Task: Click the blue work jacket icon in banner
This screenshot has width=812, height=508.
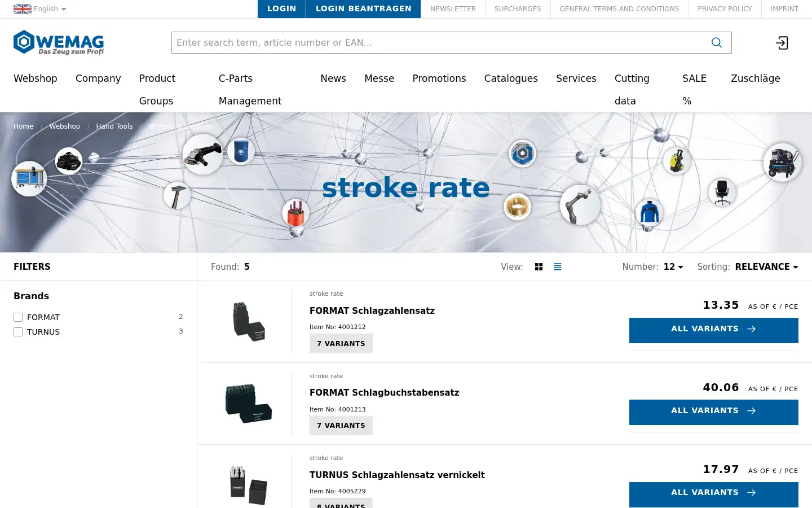Action: tap(650, 213)
